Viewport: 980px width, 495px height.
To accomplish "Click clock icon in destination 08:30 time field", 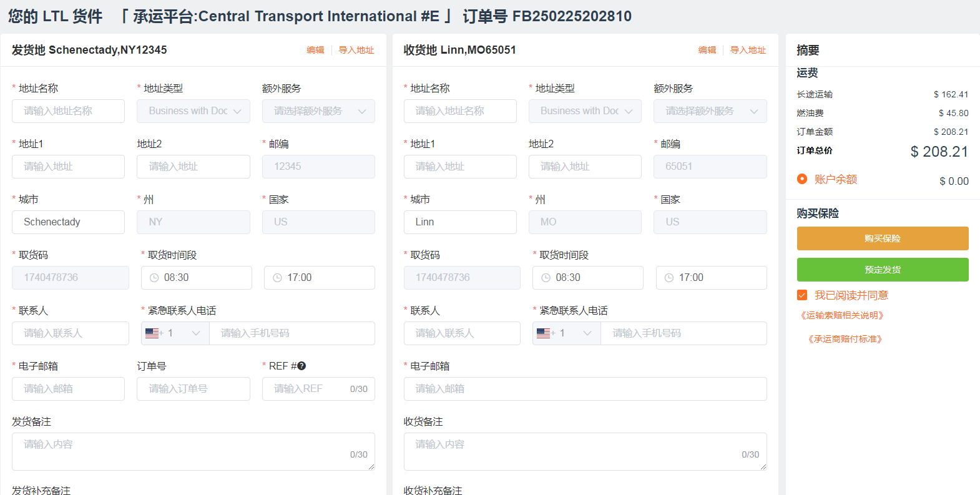I will (546, 278).
